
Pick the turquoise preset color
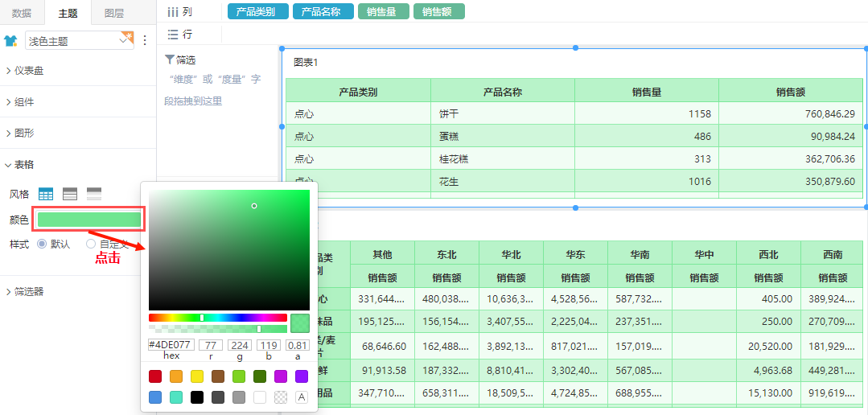176,397
